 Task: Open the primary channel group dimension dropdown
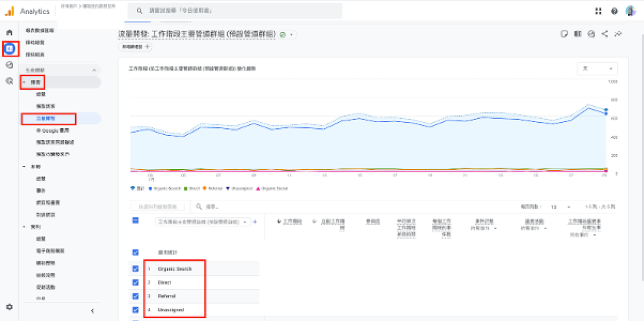[x=203, y=222]
